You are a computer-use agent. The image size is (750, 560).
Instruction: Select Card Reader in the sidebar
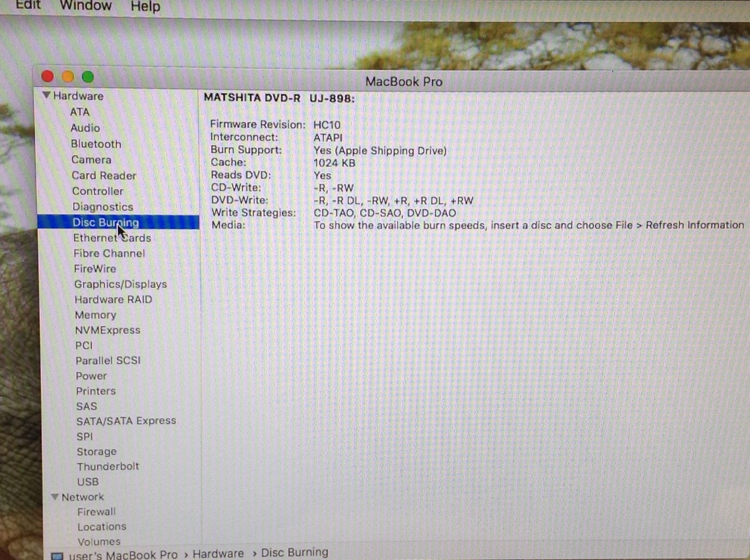(x=104, y=176)
